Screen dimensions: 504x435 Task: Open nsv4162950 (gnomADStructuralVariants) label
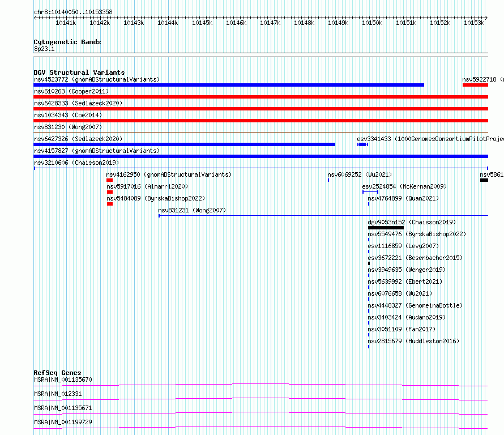point(169,174)
